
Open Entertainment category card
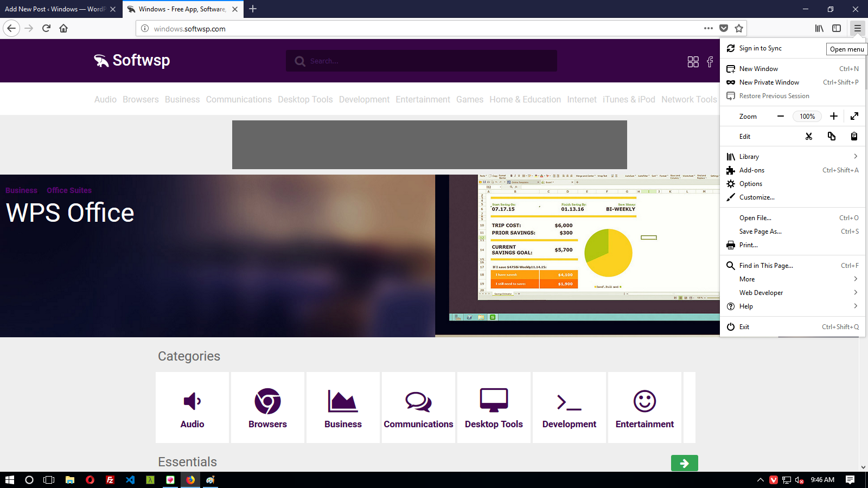pyautogui.click(x=644, y=407)
